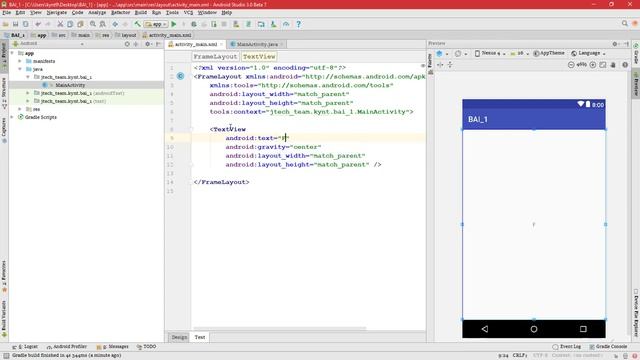Expand the manifests folder node
Screen dimensions: 640x360
coord(20,61)
